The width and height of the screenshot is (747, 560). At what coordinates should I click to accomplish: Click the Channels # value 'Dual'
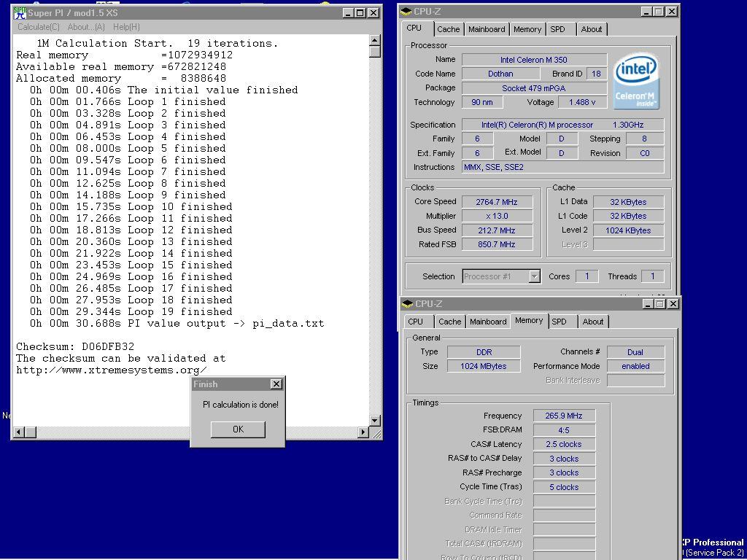[635, 352]
